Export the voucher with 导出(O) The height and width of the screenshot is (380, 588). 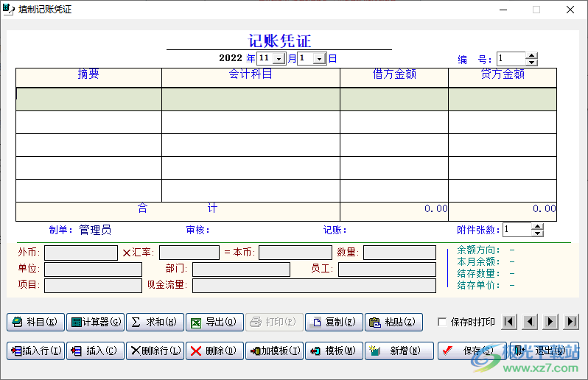214,322
